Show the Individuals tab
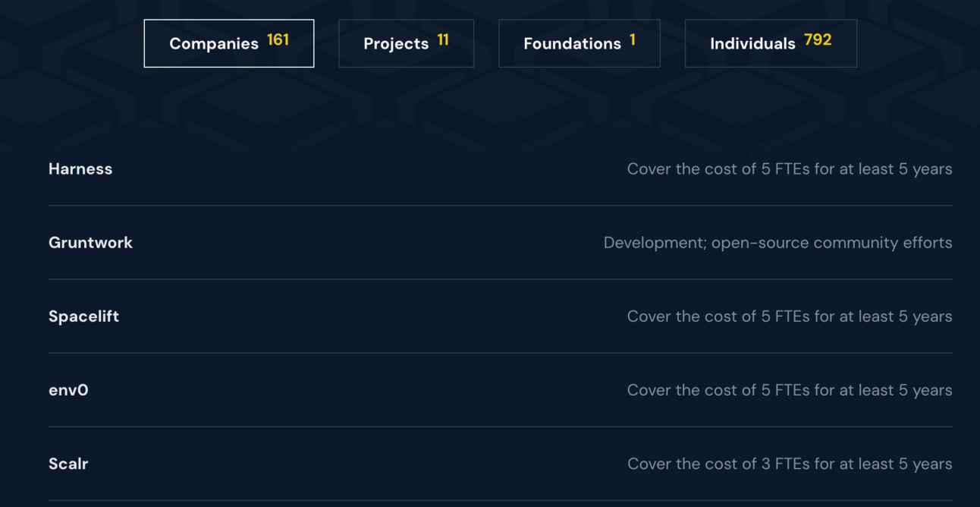980x507 pixels. point(771,43)
